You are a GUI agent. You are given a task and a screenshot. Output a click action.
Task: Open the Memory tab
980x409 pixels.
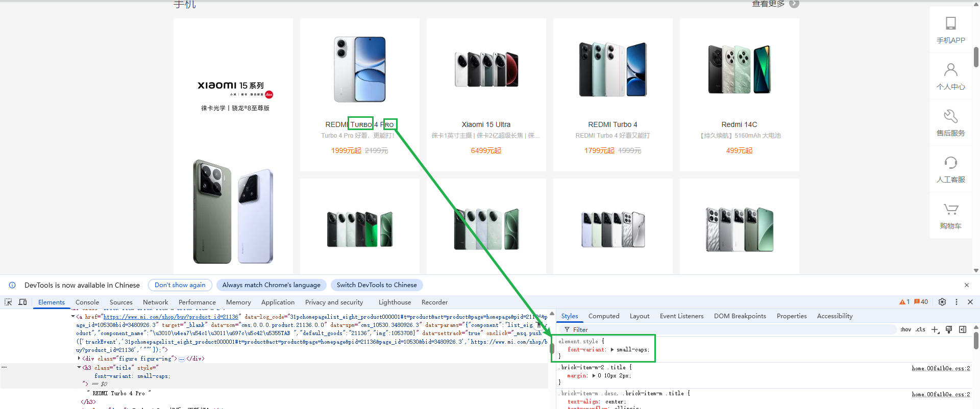238,302
